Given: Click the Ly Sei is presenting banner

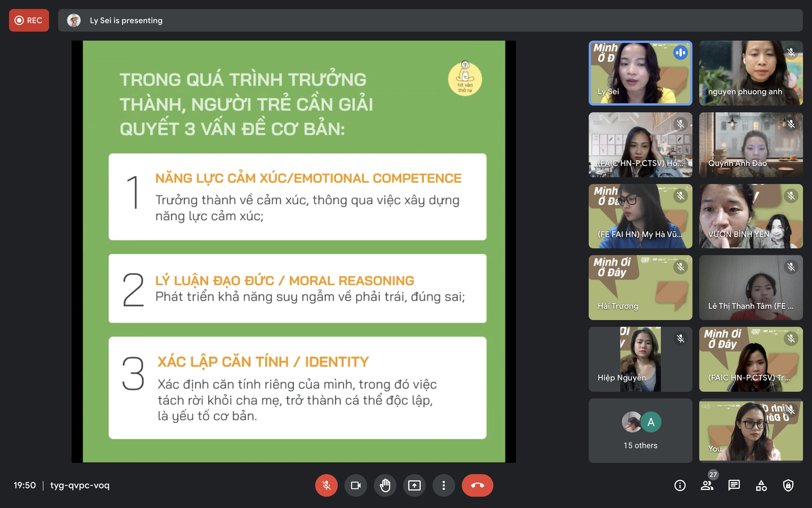Looking at the screenshot, I should pos(430,20).
